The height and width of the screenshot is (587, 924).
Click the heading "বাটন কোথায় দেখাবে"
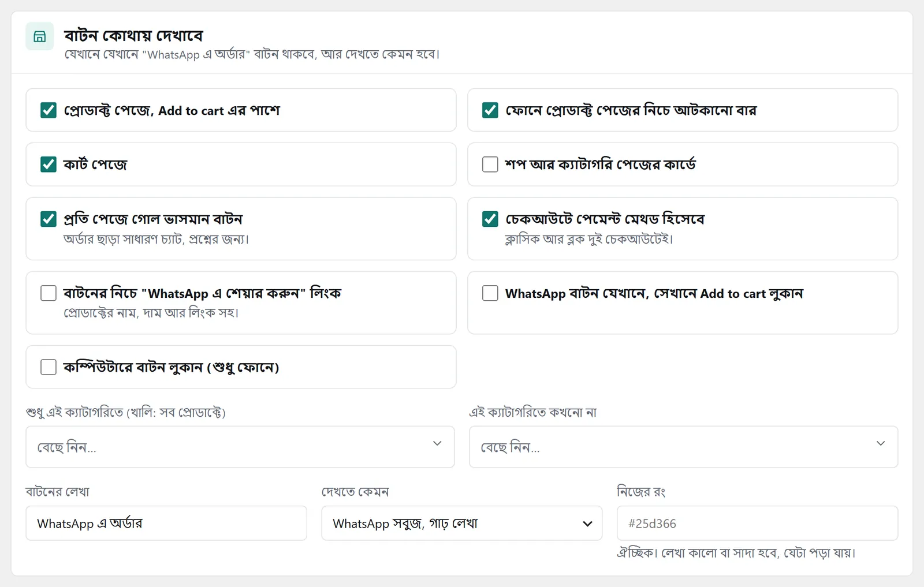pos(133,36)
